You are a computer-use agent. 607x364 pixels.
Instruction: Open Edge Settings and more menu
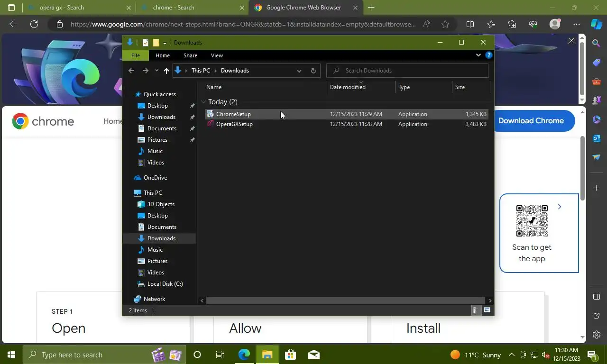tap(576, 24)
